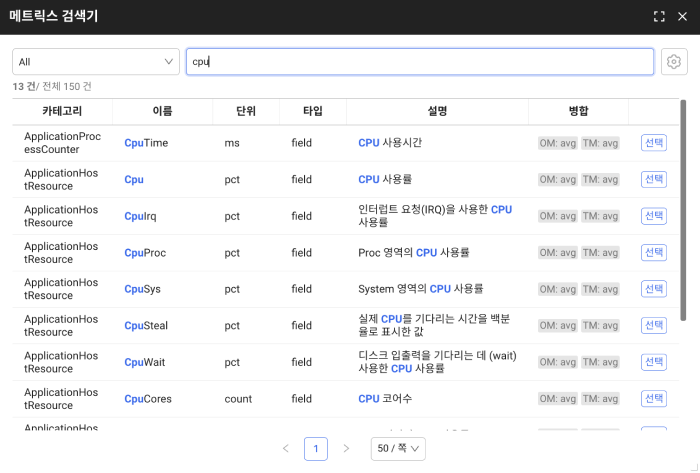Screen dimensions: 700x473
Task: Click the CpuTime metric name link
Action: [x=146, y=143]
